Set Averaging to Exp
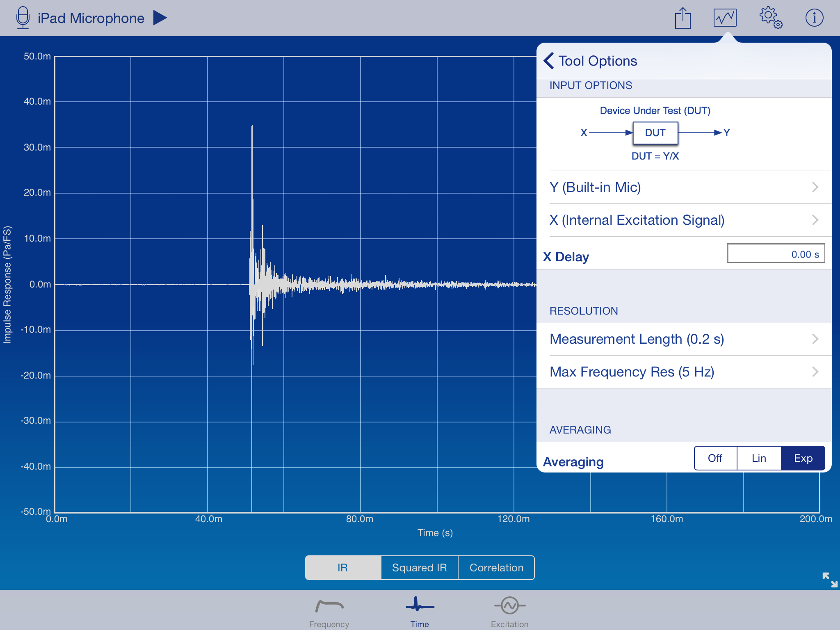This screenshot has width=840, height=630. click(803, 458)
